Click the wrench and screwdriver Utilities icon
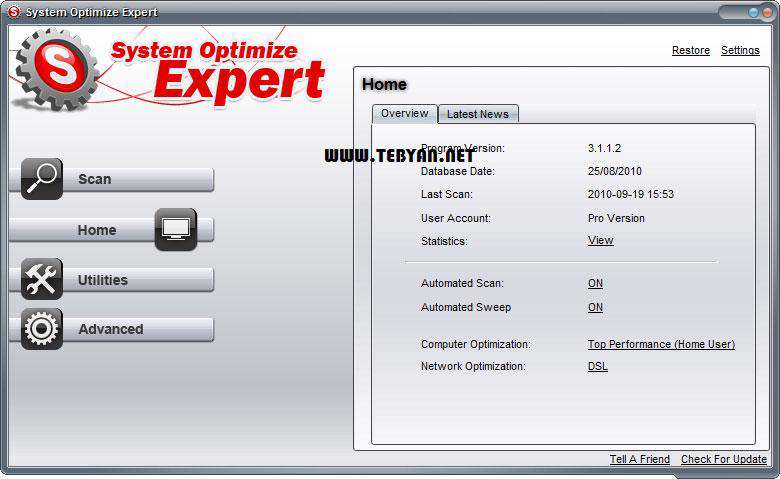The image size is (780, 479). tap(42, 279)
